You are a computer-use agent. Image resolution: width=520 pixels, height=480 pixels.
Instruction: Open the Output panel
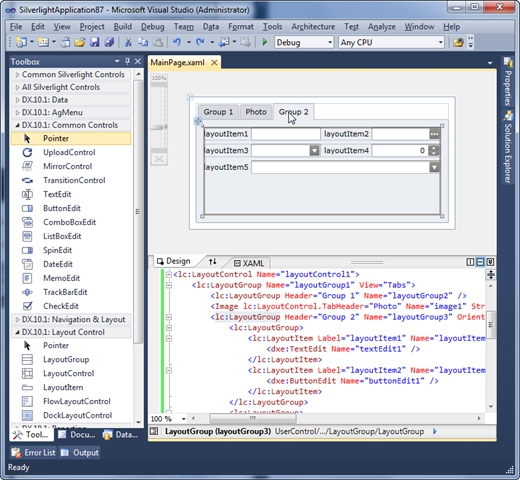[80, 453]
